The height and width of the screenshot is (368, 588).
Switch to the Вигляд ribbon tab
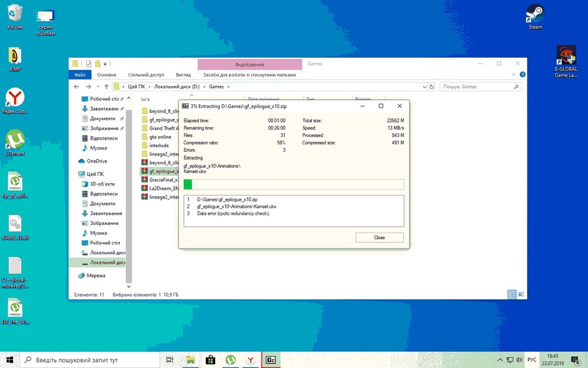coord(183,75)
